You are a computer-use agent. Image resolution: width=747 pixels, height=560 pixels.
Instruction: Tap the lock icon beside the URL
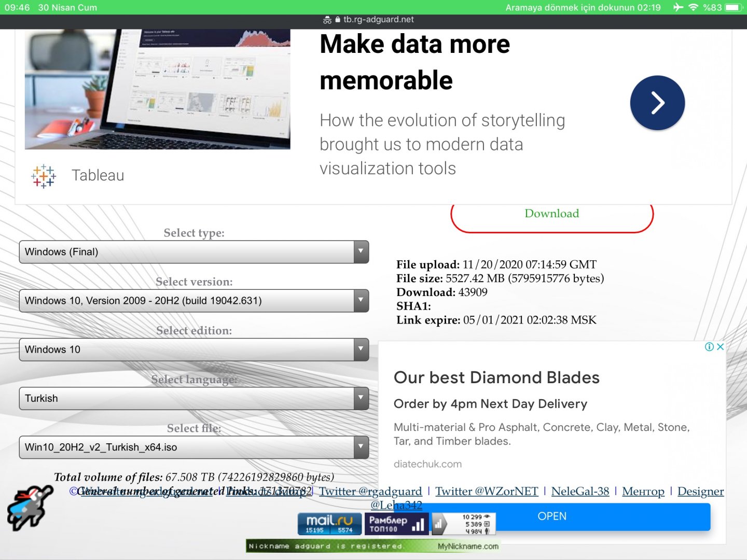[338, 20]
